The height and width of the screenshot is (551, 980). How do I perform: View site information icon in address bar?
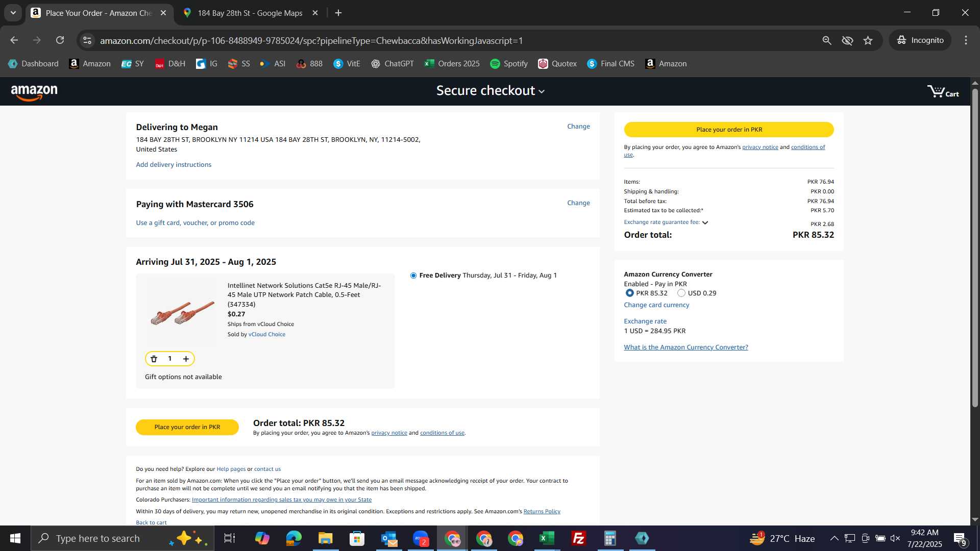[87, 40]
